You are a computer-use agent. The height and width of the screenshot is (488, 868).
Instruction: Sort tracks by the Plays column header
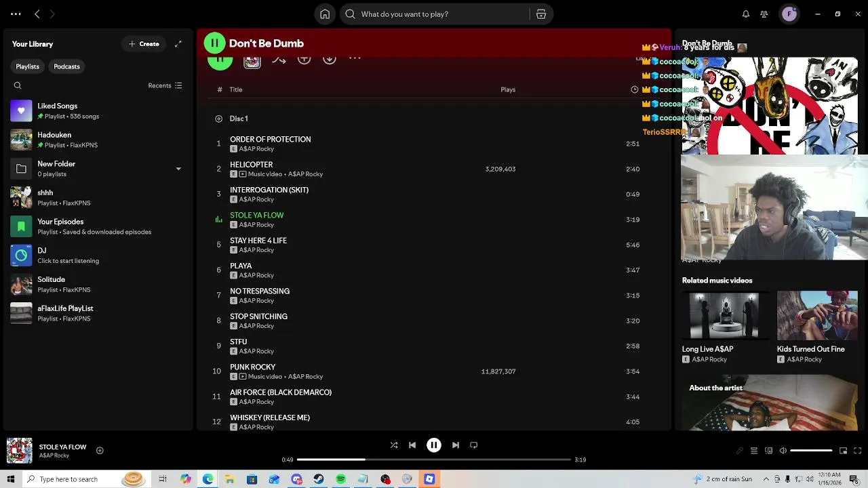[x=508, y=89]
